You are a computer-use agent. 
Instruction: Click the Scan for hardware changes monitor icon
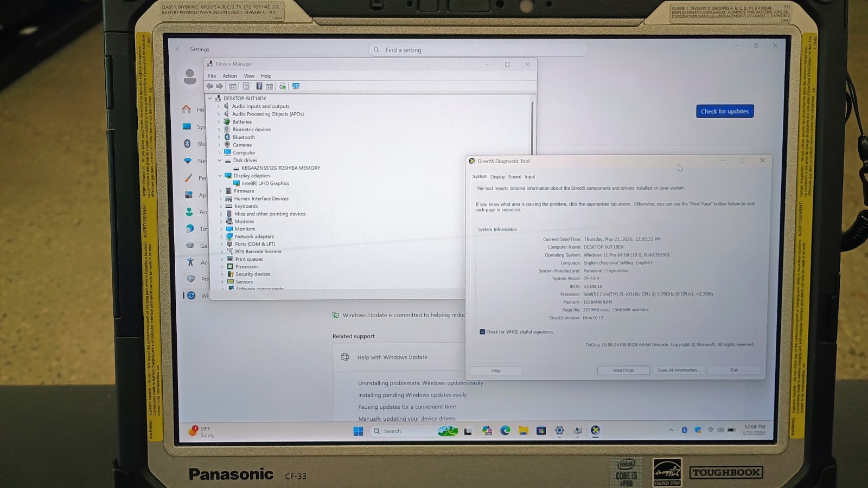tap(296, 86)
